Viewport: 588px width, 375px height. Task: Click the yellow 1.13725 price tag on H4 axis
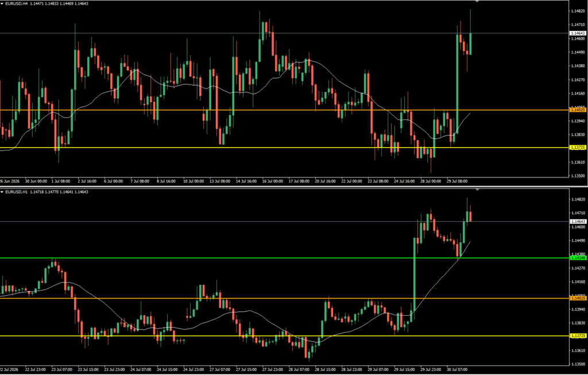pyautogui.click(x=578, y=148)
